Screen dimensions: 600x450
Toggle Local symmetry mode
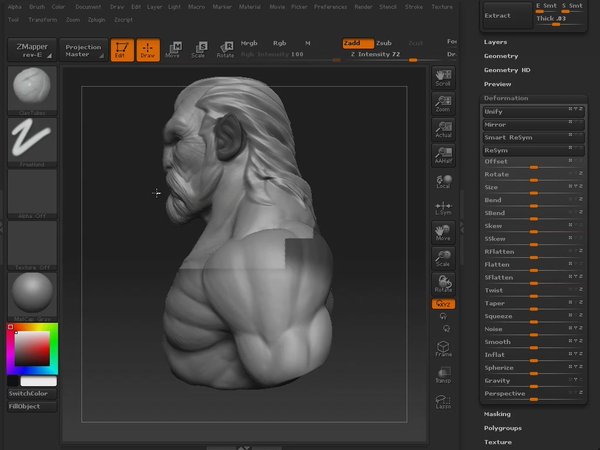point(443,183)
